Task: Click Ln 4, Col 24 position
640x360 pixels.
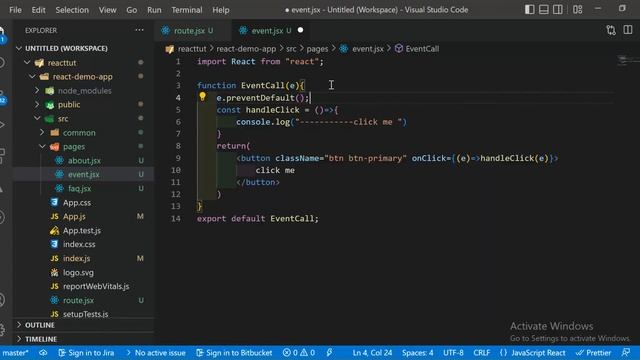Action: click(372, 353)
